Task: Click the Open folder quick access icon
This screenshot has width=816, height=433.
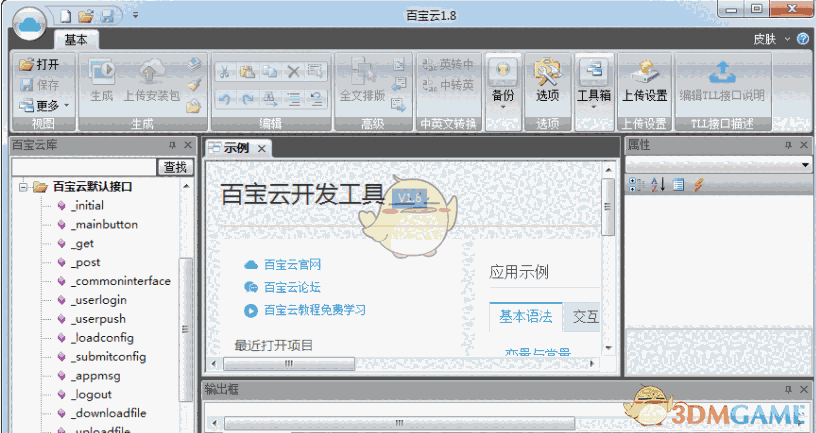Action: click(86, 16)
